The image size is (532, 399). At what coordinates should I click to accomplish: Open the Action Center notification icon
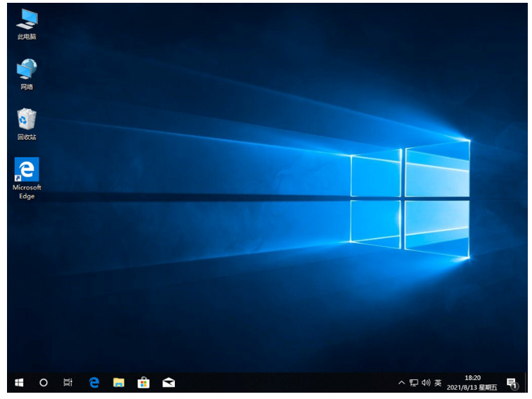pyautogui.click(x=512, y=383)
